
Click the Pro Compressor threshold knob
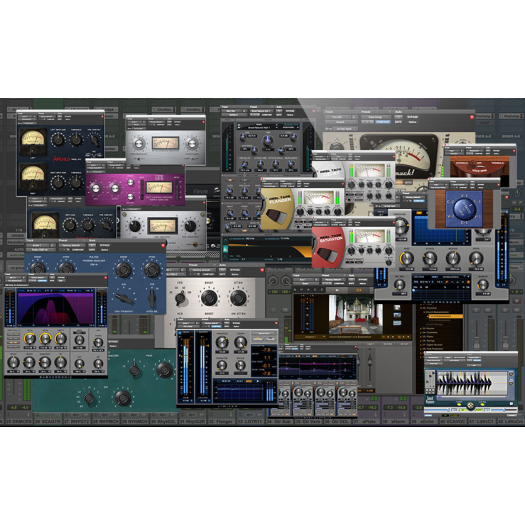(x=400, y=226)
